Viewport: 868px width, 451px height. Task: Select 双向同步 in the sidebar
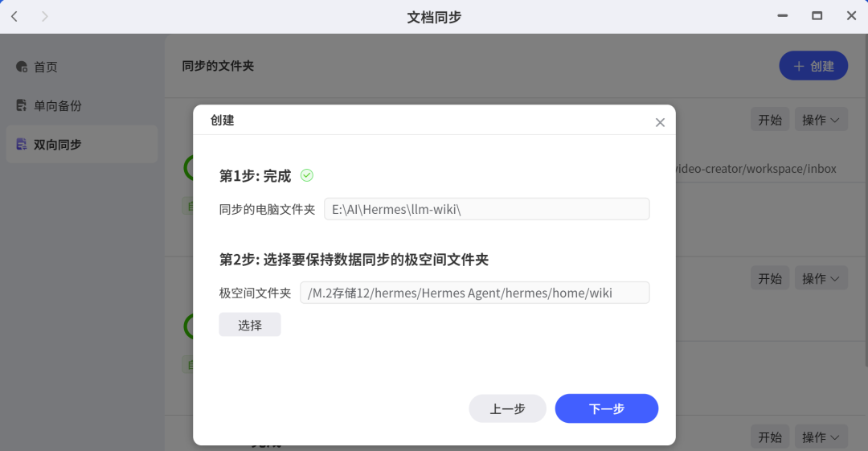[82, 144]
